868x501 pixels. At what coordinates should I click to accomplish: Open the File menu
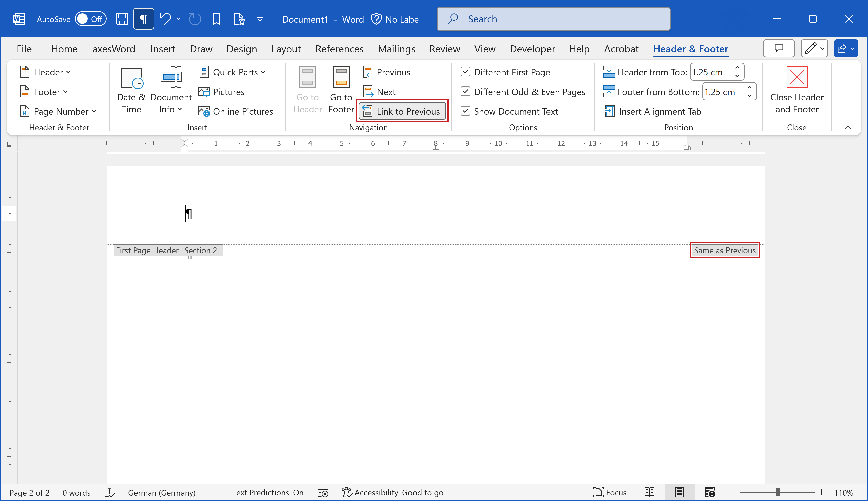pyautogui.click(x=24, y=49)
